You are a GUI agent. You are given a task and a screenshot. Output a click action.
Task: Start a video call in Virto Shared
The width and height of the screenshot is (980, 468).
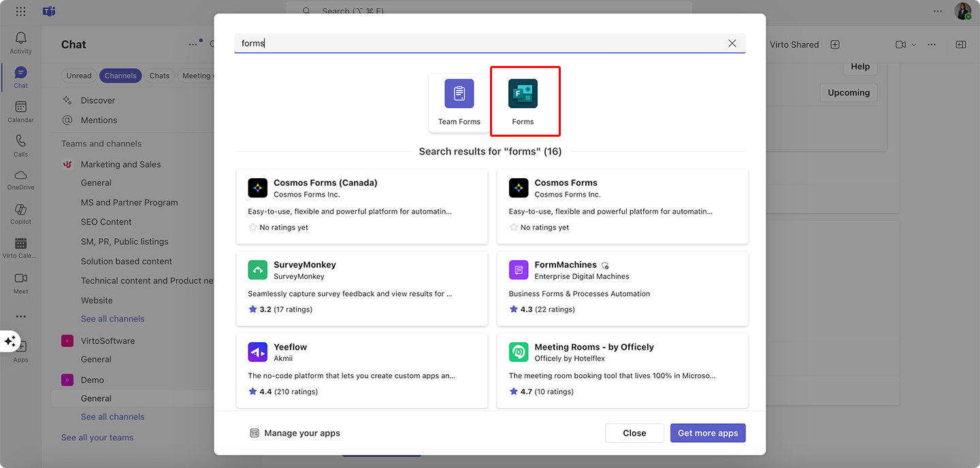point(900,44)
